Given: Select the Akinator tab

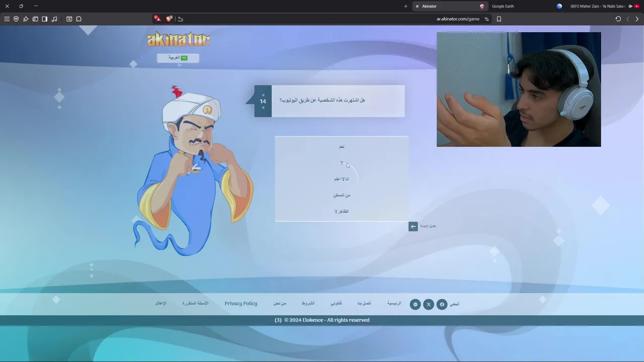Looking at the screenshot, I should 450,6.
